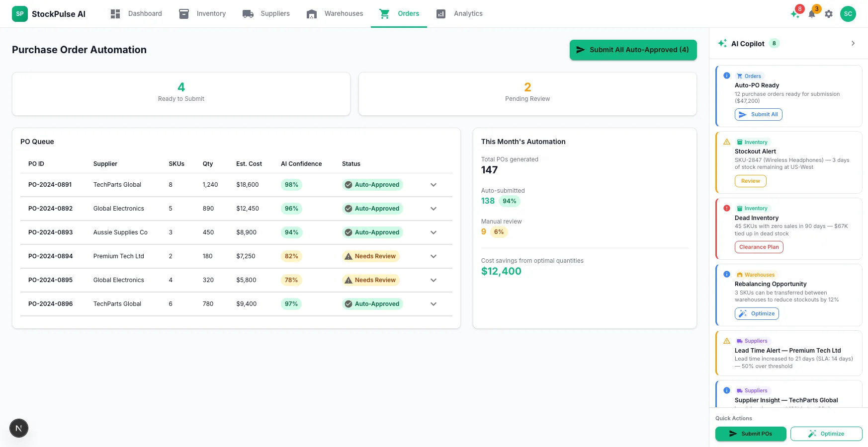
Task: Expand row PO-2024-0896 details
Action: pos(434,304)
